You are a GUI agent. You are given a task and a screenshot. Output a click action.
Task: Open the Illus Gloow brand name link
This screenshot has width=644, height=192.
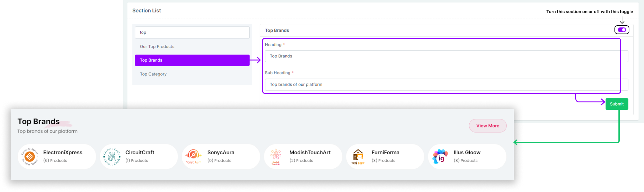(467, 152)
